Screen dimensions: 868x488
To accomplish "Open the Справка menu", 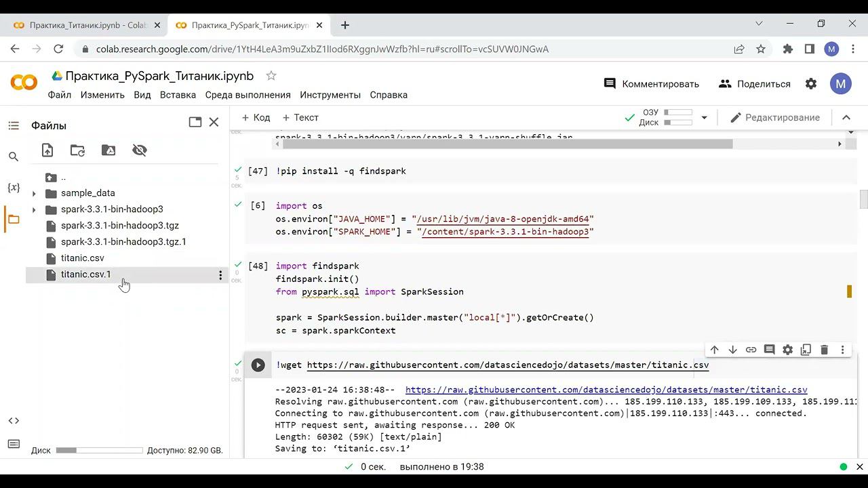I will point(389,95).
